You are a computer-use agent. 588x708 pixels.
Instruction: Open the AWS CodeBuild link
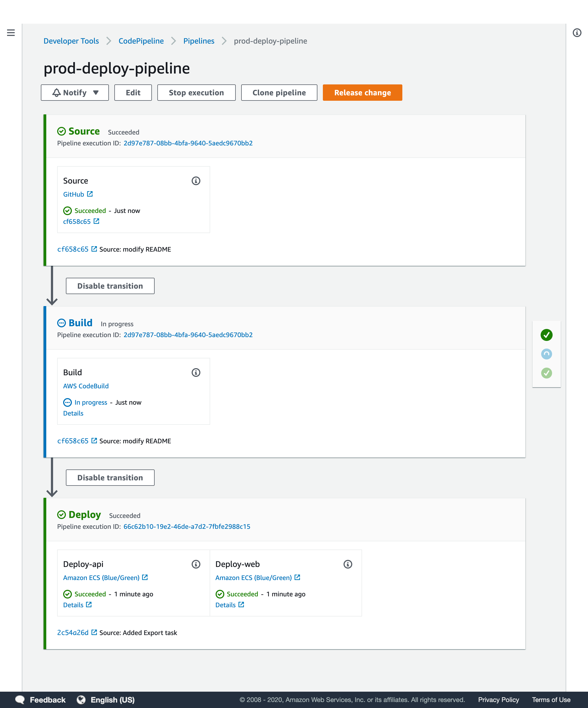click(x=85, y=386)
